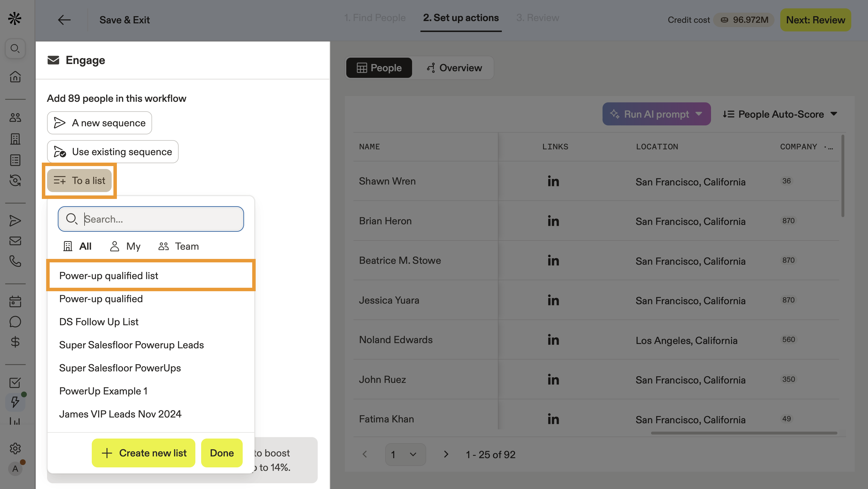Open the search icon in sidebar
This screenshot has width=868, height=489.
pos(15,49)
